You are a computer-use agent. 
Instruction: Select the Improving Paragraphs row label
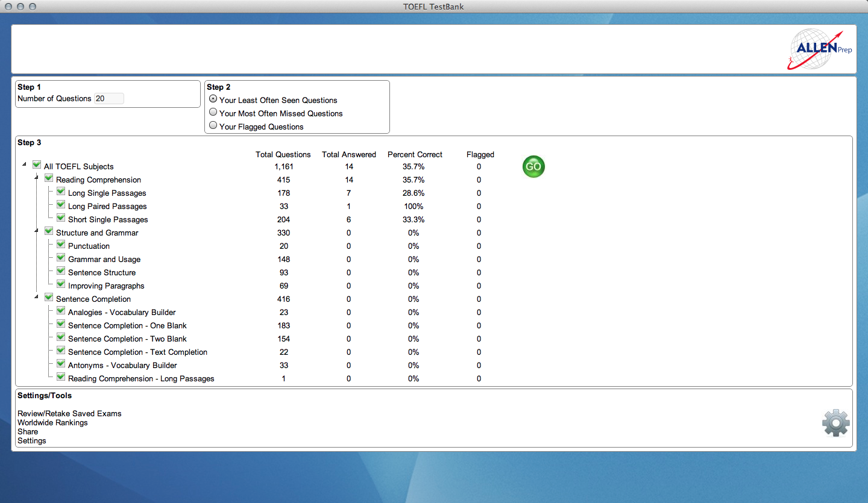point(106,286)
